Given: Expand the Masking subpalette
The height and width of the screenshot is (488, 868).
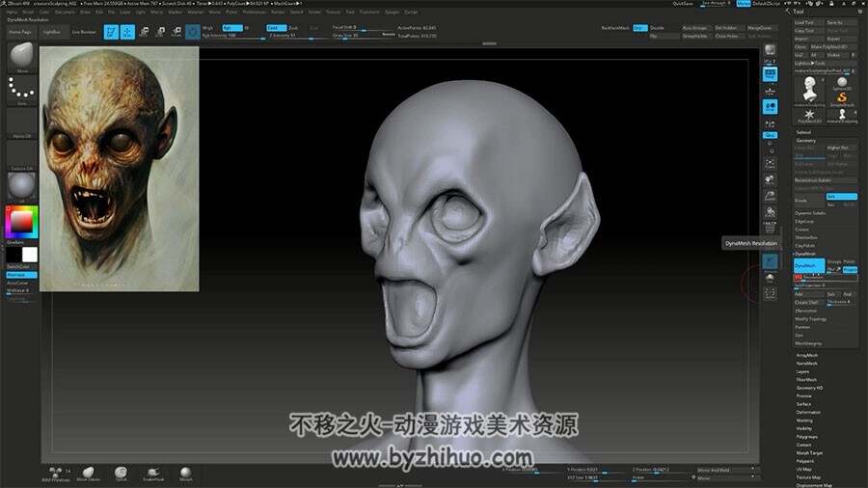Looking at the screenshot, I should tap(804, 420).
